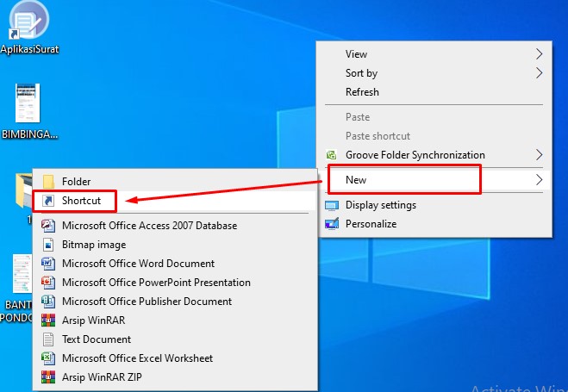Expand the New submenu arrow
Viewport: 568px width, 392px height.
(x=539, y=180)
